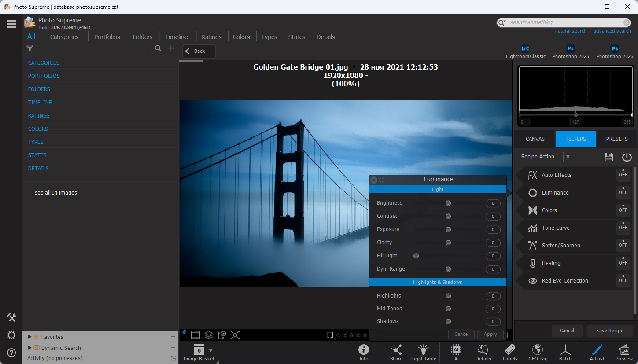
Task: Click the filter funnel icon
Action: (x=30, y=48)
